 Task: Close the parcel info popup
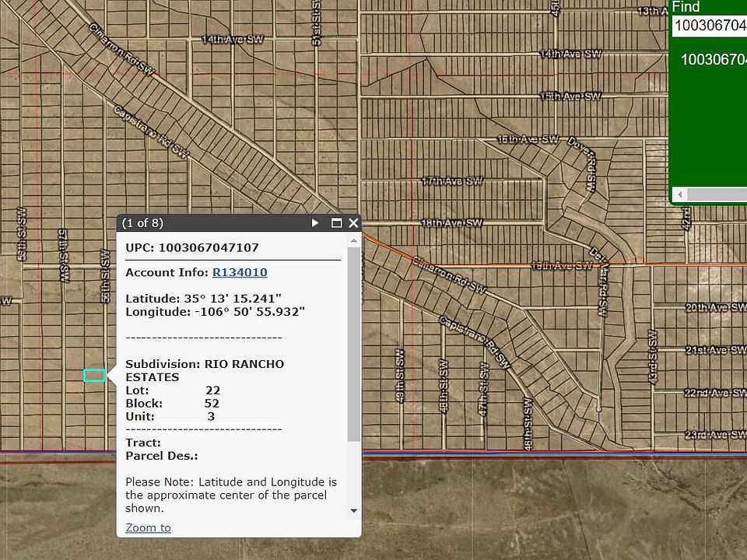tap(353, 223)
